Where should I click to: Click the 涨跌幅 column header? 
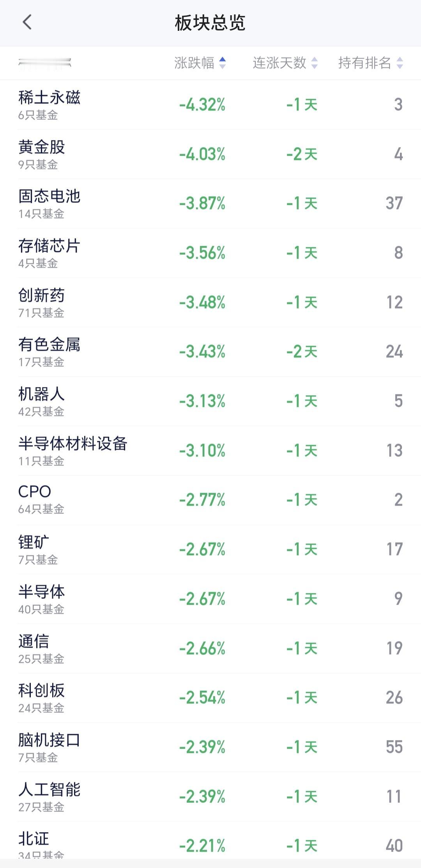(x=195, y=63)
